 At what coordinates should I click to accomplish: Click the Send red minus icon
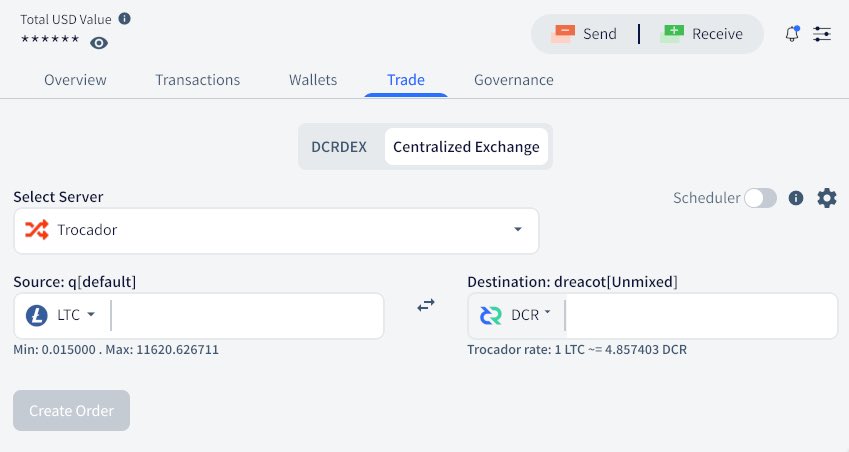point(564,33)
